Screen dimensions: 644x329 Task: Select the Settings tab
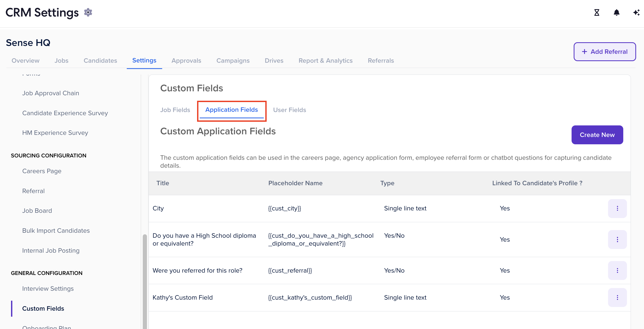pos(144,61)
